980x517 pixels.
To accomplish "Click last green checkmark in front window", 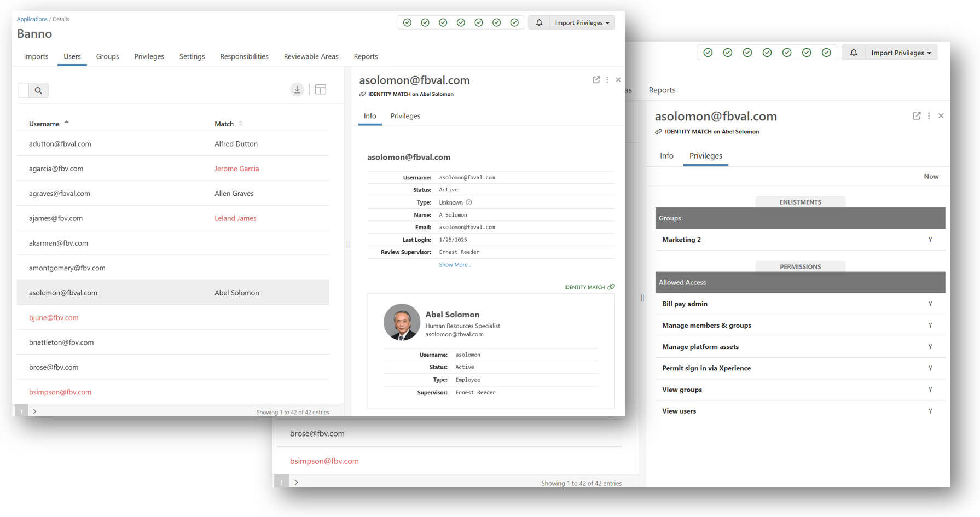I will click(514, 22).
